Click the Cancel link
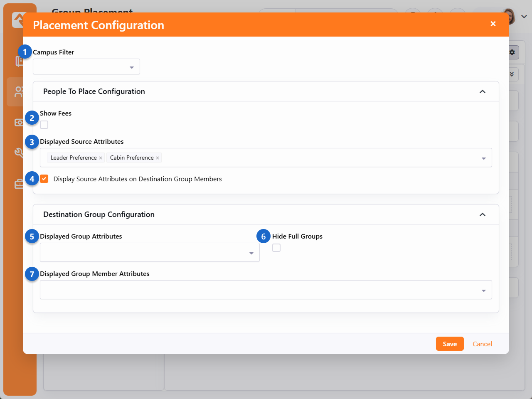Image resolution: width=532 pixels, height=399 pixels. 482,344
